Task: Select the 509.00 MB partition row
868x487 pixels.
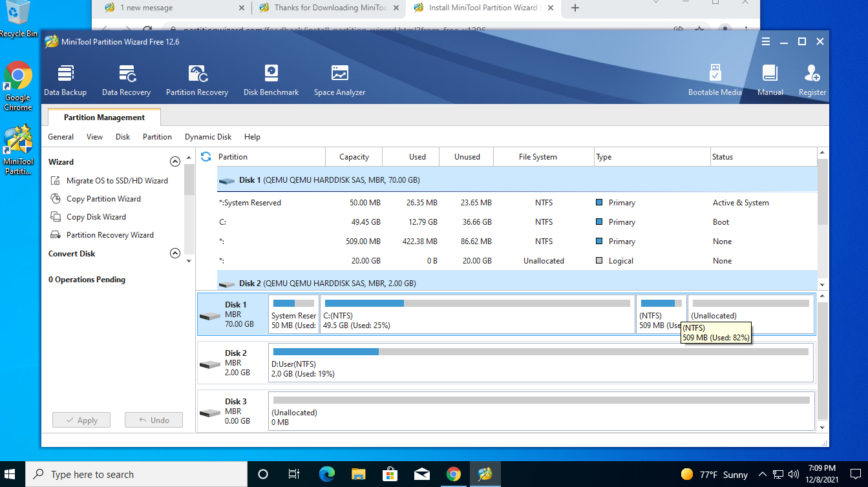Action: pyautogui.click(x=517, y=242)
